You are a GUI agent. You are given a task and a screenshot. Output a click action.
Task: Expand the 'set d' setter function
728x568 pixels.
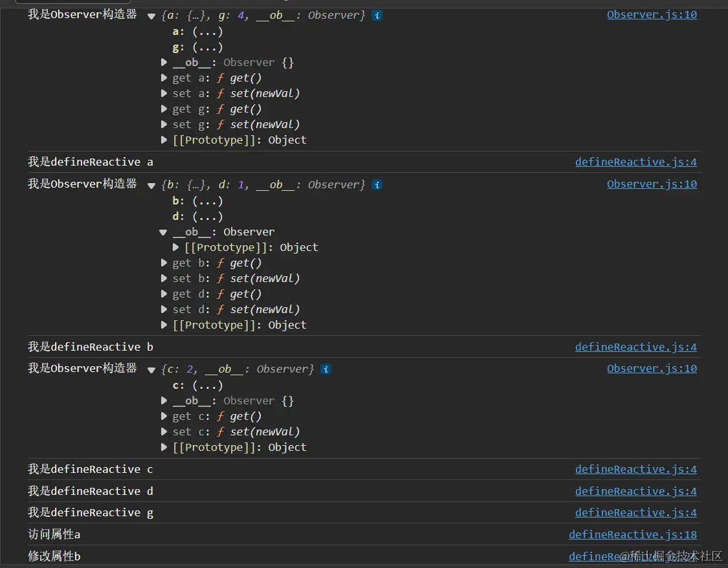click(x=164, y=309)
